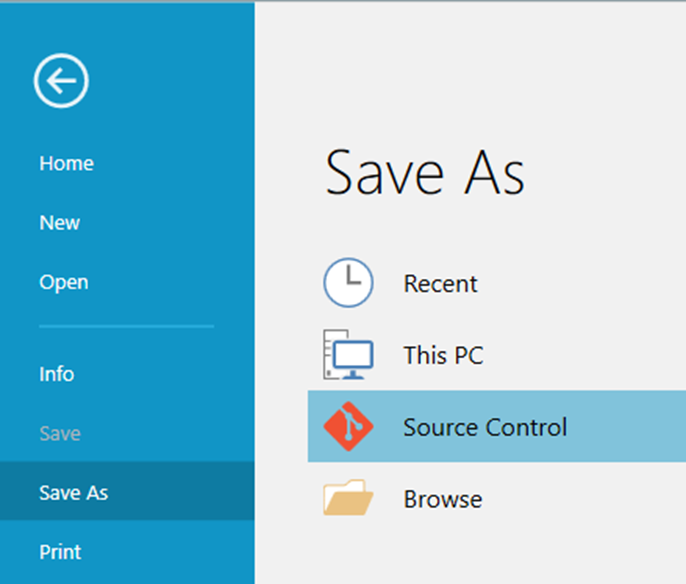Click the greyed-out Save item

pyautogui.click(x=60, y=434)
